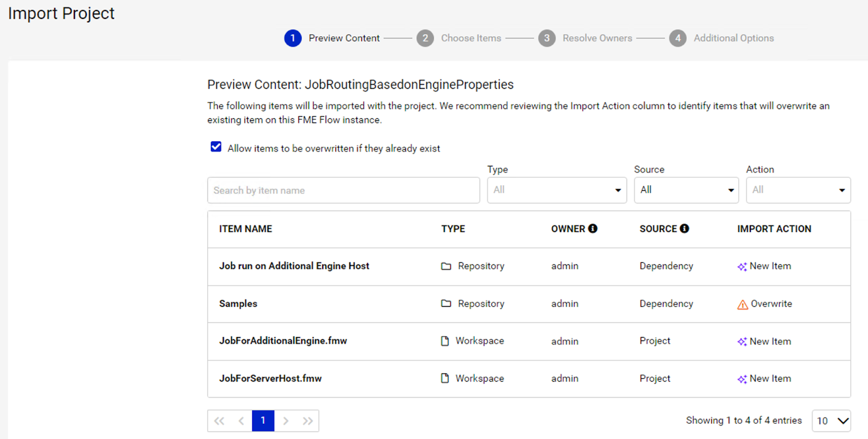Sort by the ITEM NAME column header

246,229
